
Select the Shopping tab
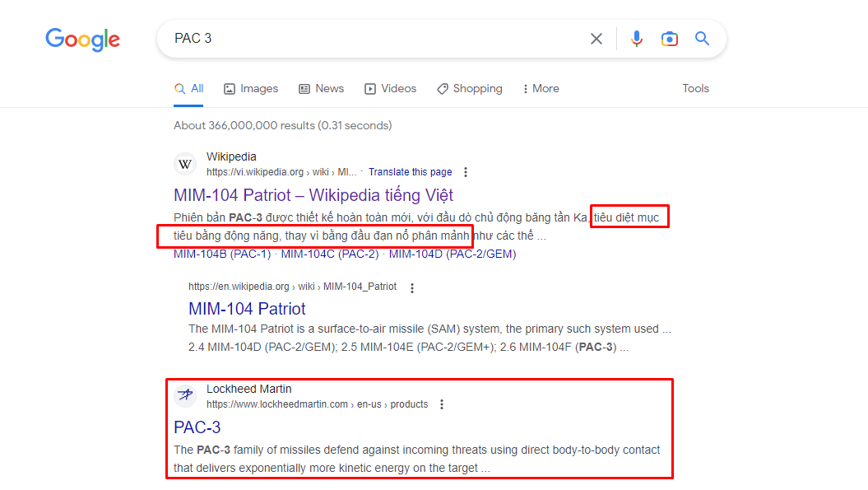pos(469,89)
